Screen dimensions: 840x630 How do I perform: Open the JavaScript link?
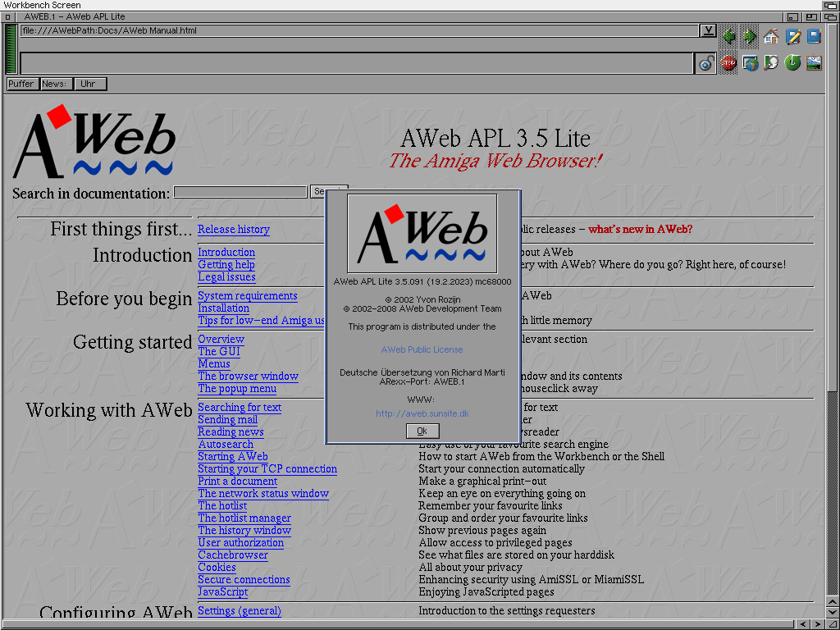click(x=223, y=592)
